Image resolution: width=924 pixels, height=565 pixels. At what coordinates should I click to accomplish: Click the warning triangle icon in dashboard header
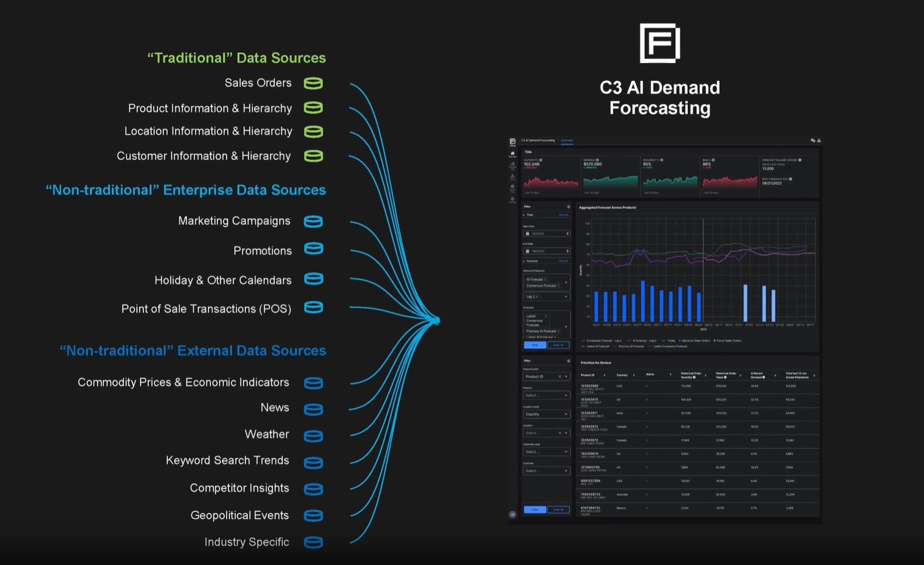pyautogui.click(x=819, y=140)
